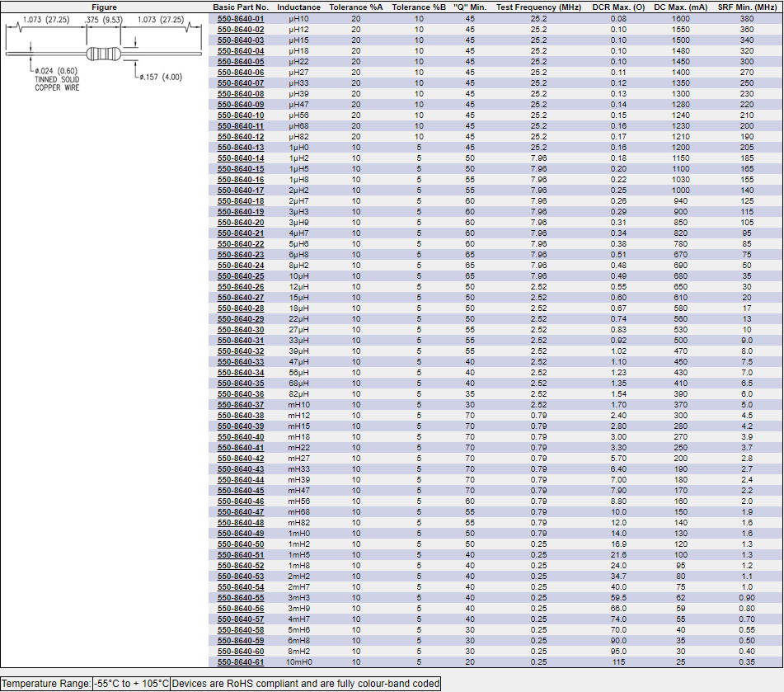784x692 pixels.
Task: Click the DCR Max. (O) column header
Action: click(618, 7)
